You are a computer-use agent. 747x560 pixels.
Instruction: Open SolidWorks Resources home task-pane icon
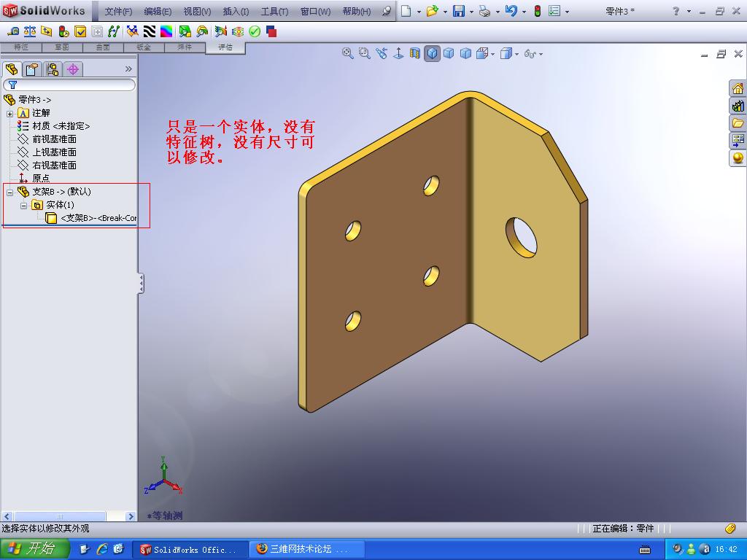pyautogui.click(x=738, y=88)
